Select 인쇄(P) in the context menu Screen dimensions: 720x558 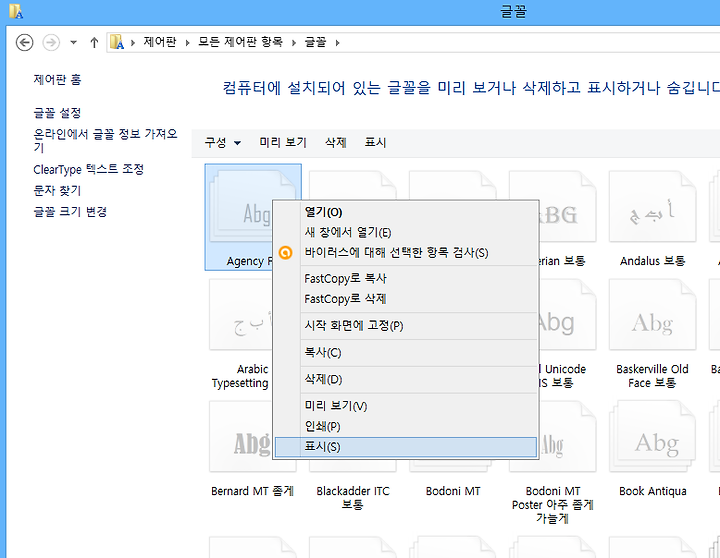(x=406, y=426)
